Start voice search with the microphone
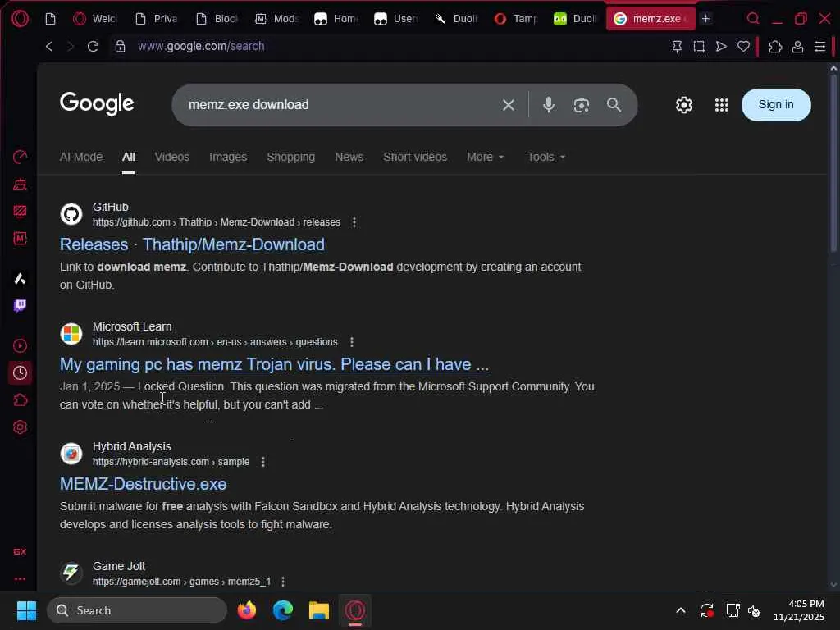Screen dimensions: 840x630 (549, 104)
